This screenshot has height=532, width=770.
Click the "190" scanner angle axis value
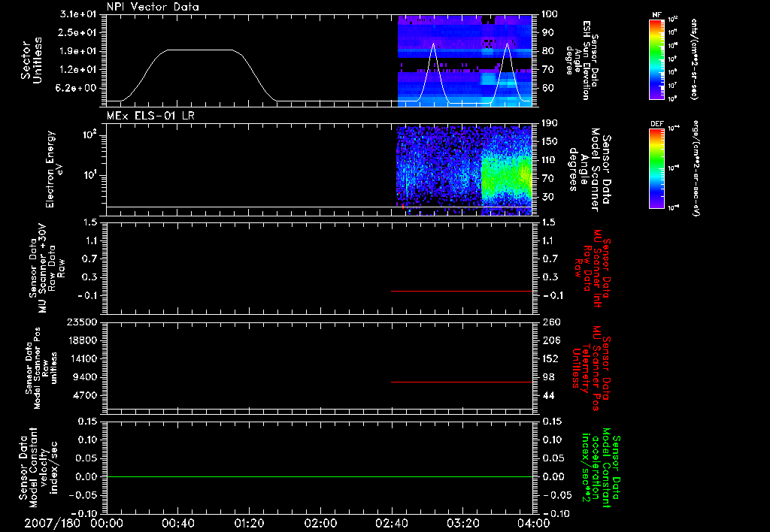tap(550, 123)
